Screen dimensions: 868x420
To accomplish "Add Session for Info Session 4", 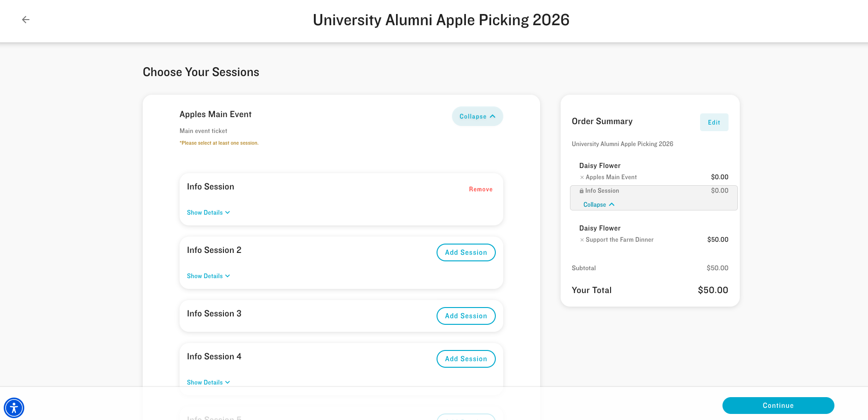I will [x=466, y=359].
